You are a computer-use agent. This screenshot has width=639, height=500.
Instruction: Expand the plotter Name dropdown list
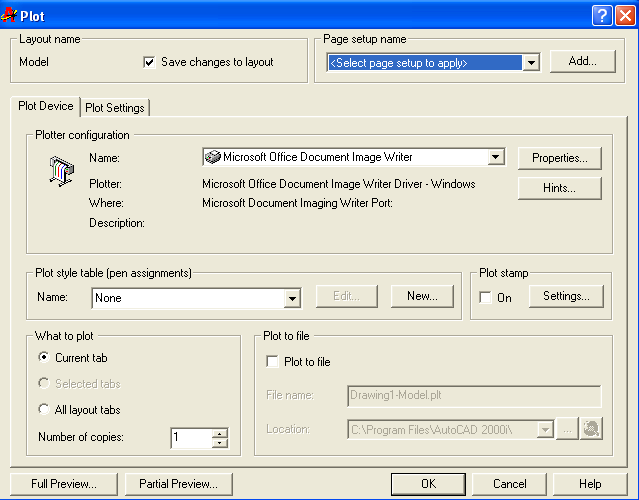(x=495, y=157)
